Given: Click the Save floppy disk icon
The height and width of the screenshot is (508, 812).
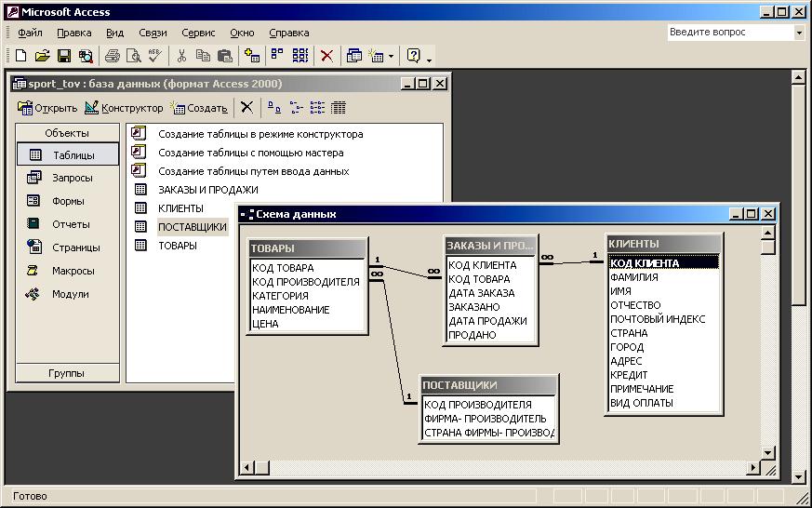Looking at the screenshot, I should click(x=64, y=56).
